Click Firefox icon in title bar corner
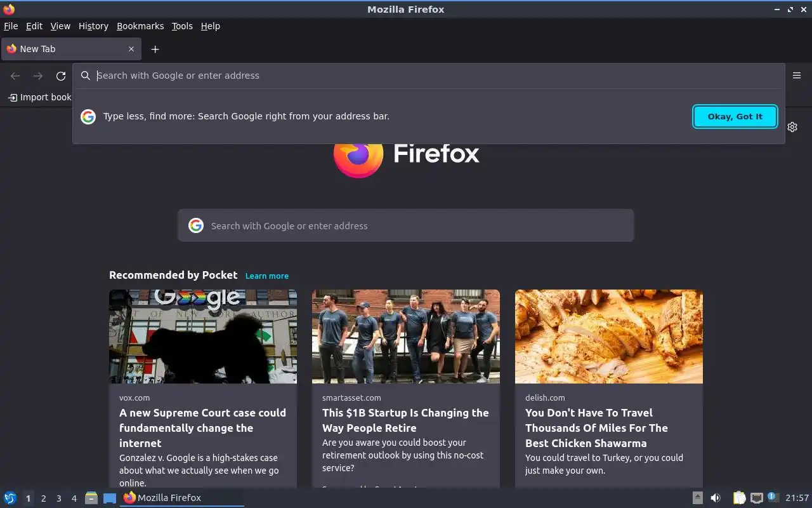This screenshot has height=508, width=812. [9, 9]
